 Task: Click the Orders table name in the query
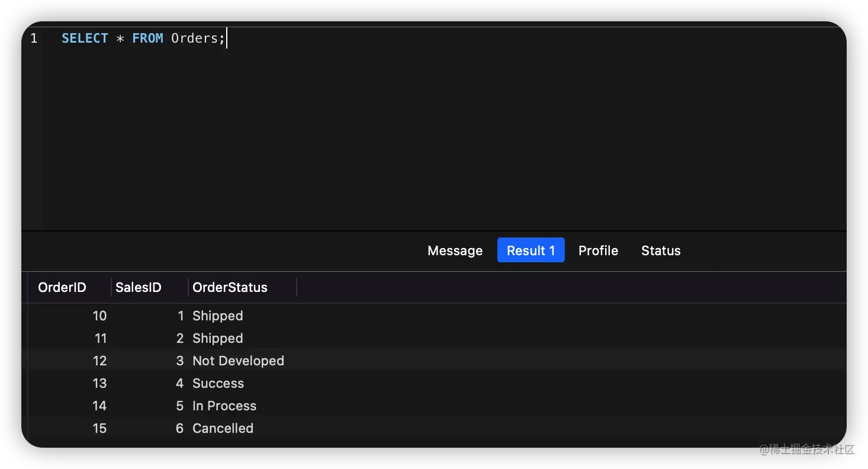195,38
